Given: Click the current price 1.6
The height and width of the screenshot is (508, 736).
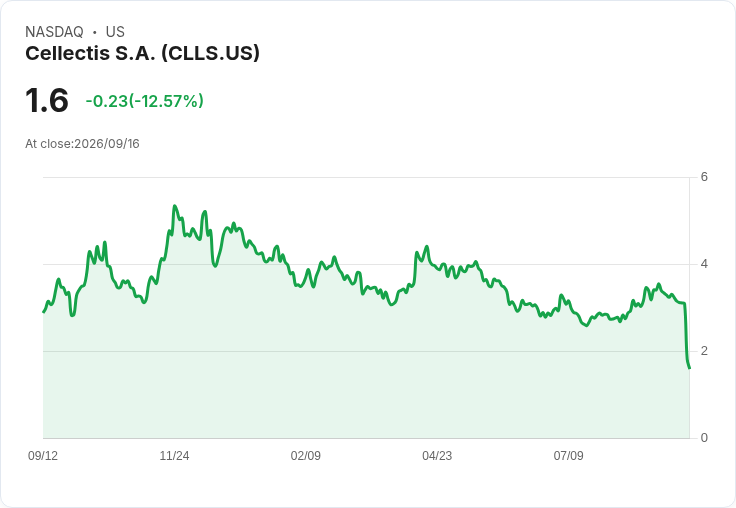Looking at the screenshot, I should point(47,100).
